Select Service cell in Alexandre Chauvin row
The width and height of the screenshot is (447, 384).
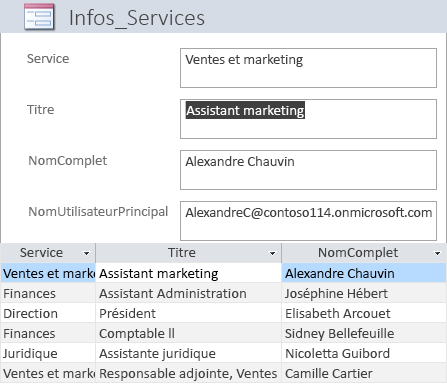click(x=48, y=273)
